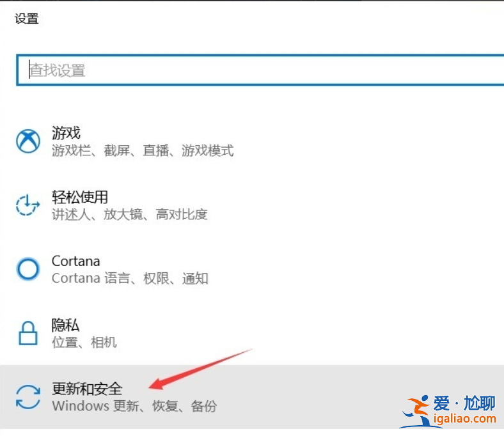Click the Windows 更新、恢复、备份 description
This screenshot has height=436, width=504.
pyautogui.click(x=134, y=406)
